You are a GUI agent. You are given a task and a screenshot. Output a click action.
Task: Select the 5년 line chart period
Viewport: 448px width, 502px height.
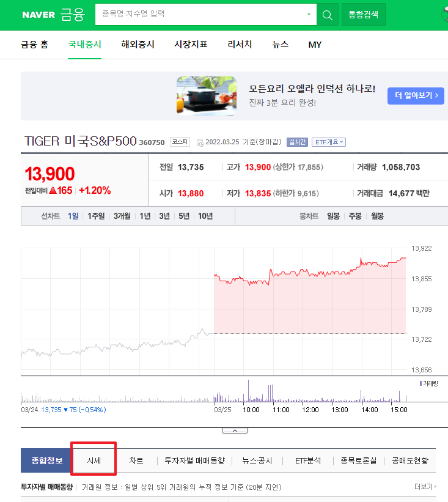[184, 216]
